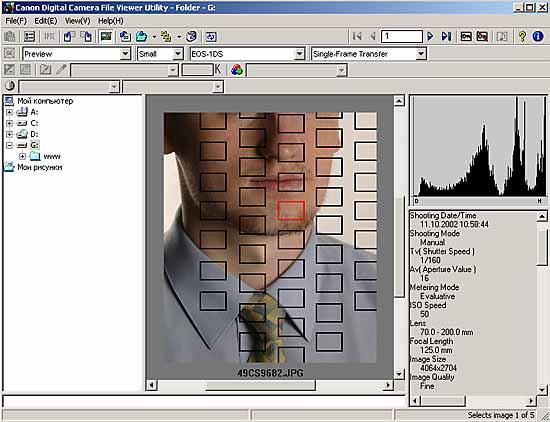Click the 49CS9682.JPG preview image
550x422 pixels.
coord(270,238)
